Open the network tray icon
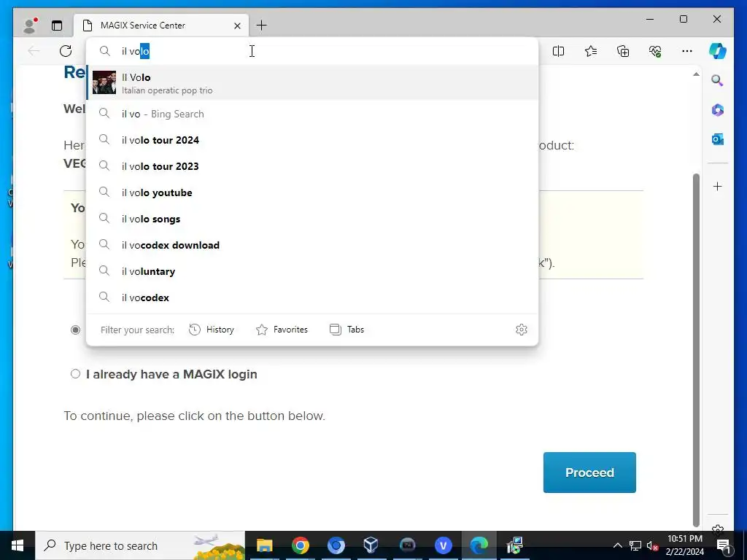This screenshot has width=747, height=560. pyautogui.click(x=635, y=545)
